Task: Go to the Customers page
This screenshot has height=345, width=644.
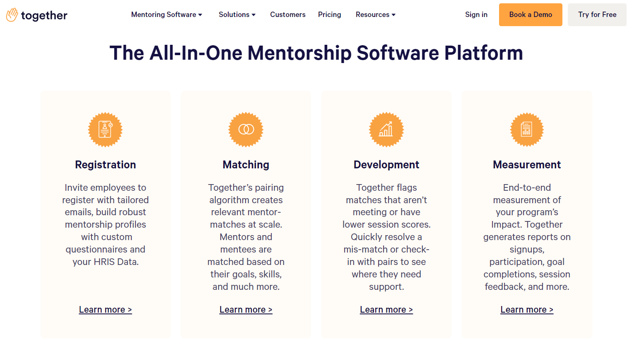Action: (x=288, y=15)
